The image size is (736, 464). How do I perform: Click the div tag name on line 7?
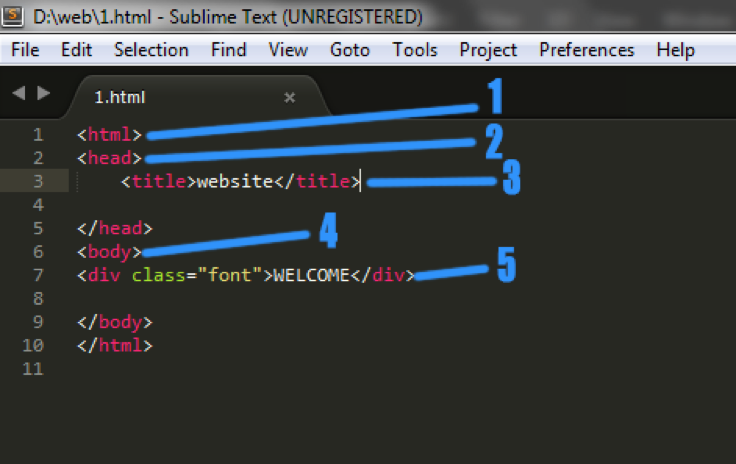point(104,275)
